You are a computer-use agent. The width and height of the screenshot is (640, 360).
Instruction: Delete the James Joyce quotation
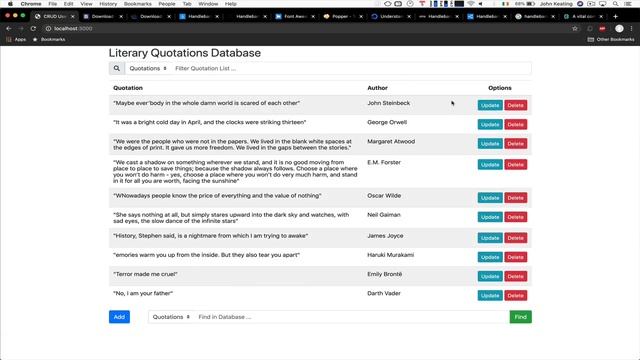coord(516,238)
